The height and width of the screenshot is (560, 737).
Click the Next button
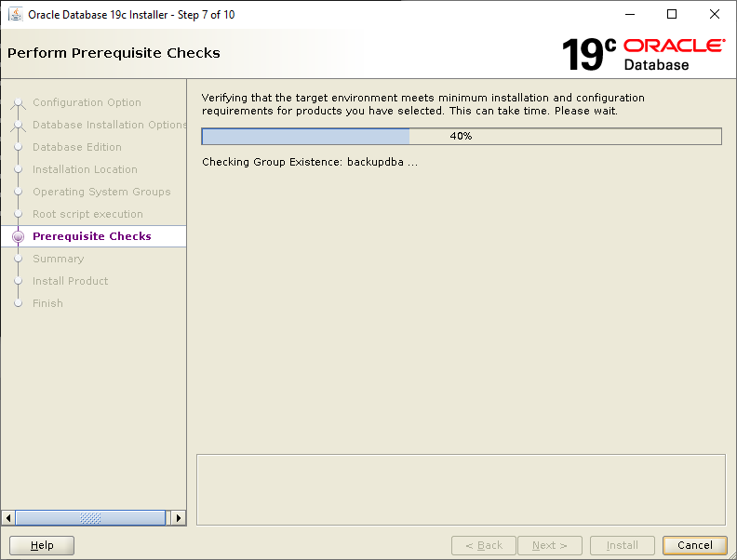[x=550, y=545]
